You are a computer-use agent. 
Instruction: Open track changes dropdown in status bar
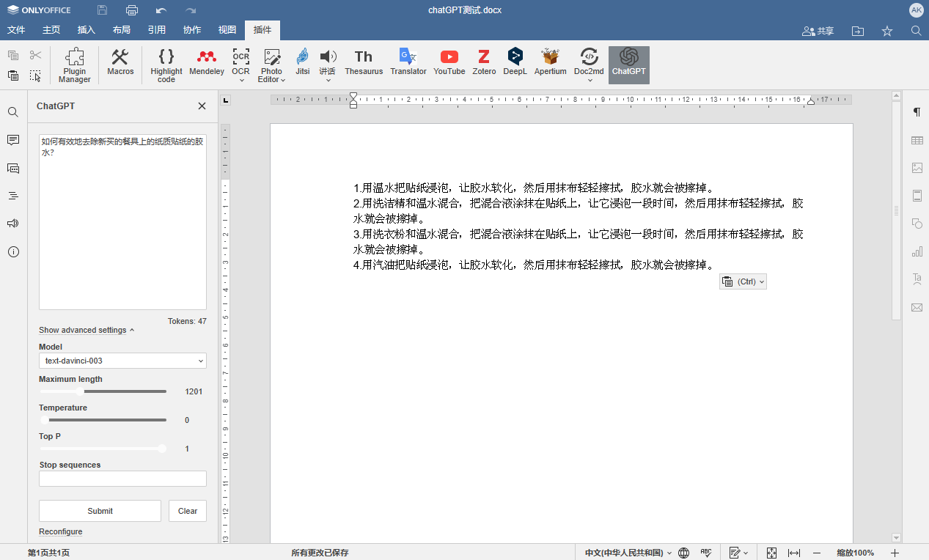click(738, 553)
